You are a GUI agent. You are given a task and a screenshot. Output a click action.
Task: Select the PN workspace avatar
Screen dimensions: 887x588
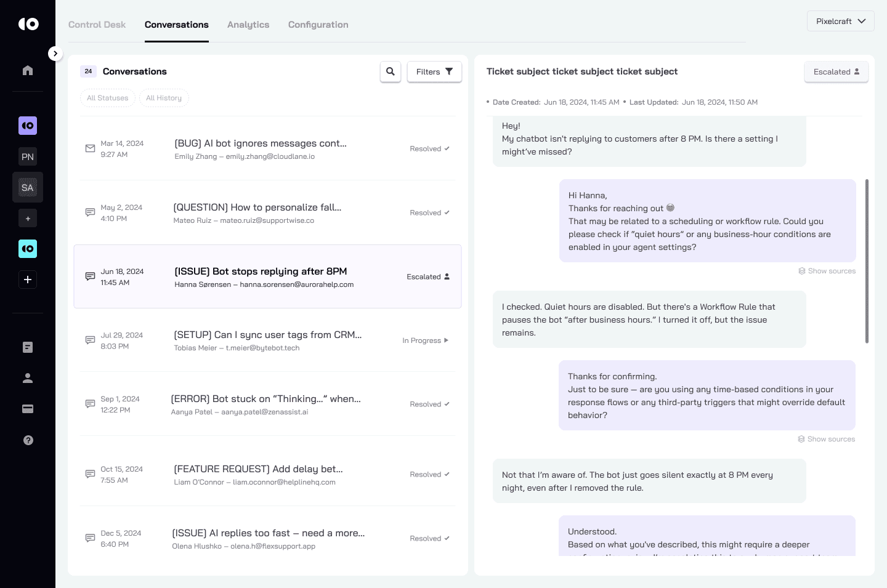click(28, 156)
